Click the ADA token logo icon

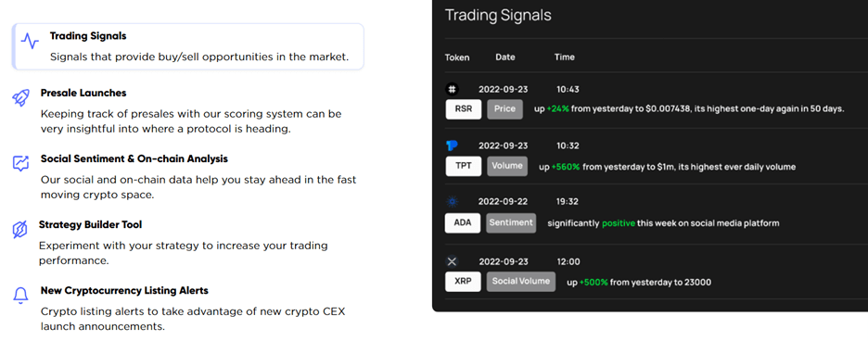453,201
